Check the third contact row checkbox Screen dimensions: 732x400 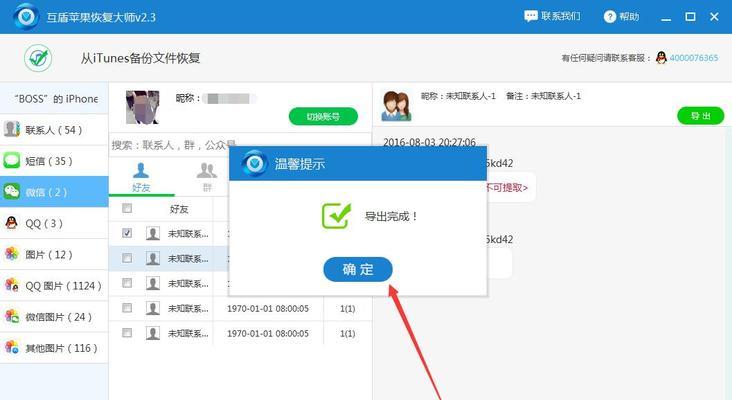pos(127,283)
